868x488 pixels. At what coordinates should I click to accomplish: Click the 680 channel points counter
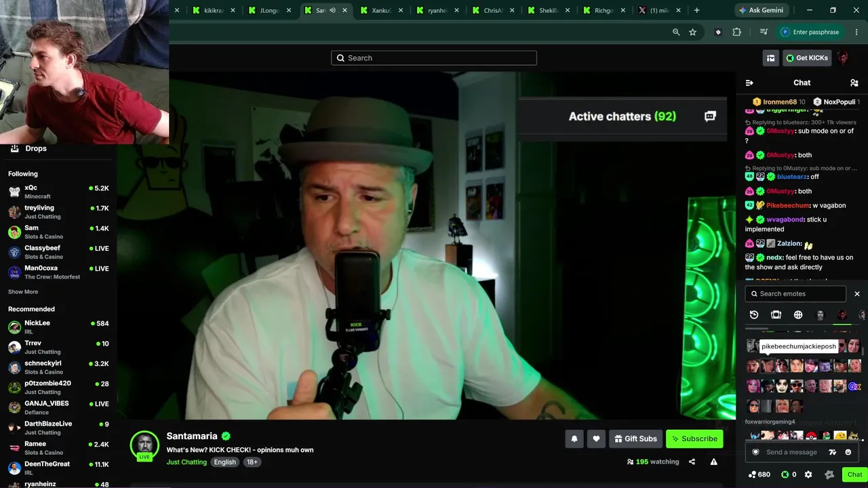click(x=759, y=474)
